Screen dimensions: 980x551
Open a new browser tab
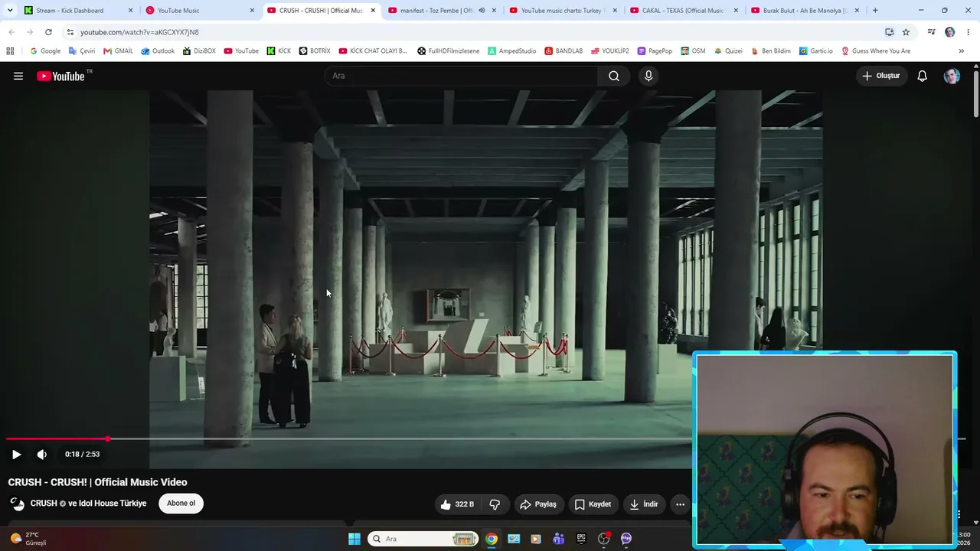tap(875, 11)
